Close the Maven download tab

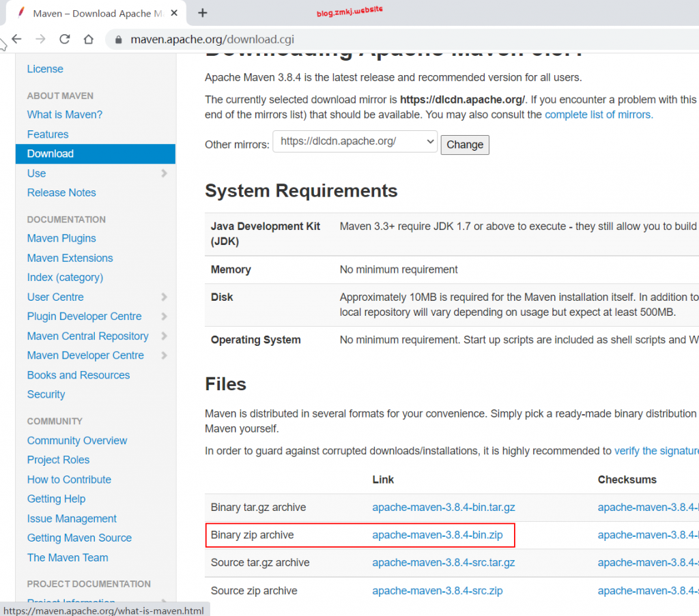point(174,13)
